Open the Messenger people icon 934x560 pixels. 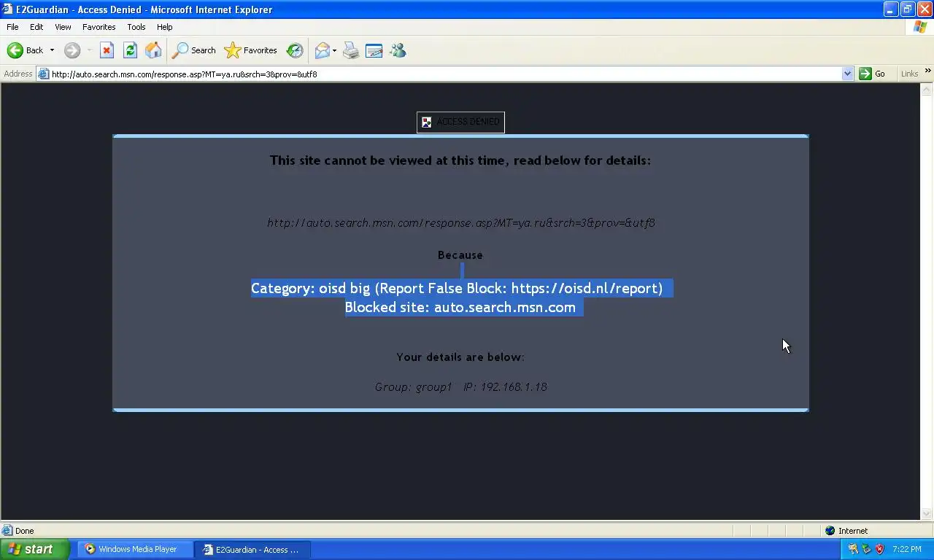pyautogui.click(x=398, y=50)
